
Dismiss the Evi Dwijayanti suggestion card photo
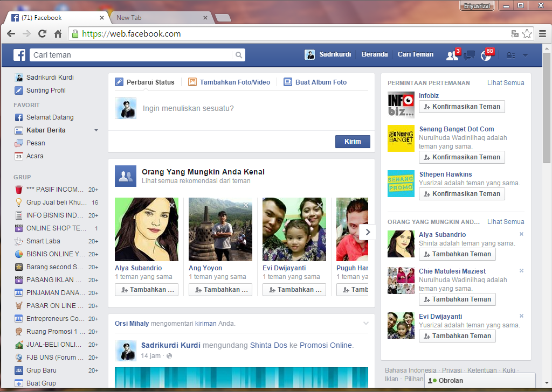pyautogui.click(x=320, y=205)
